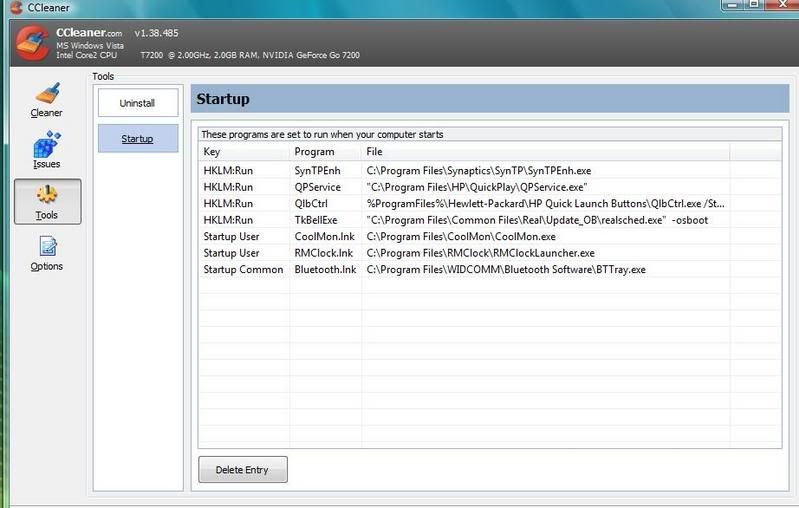Click HKLM:Run key for QPService
This screenshot has height=508, width=799.
[x=228, y=187]
